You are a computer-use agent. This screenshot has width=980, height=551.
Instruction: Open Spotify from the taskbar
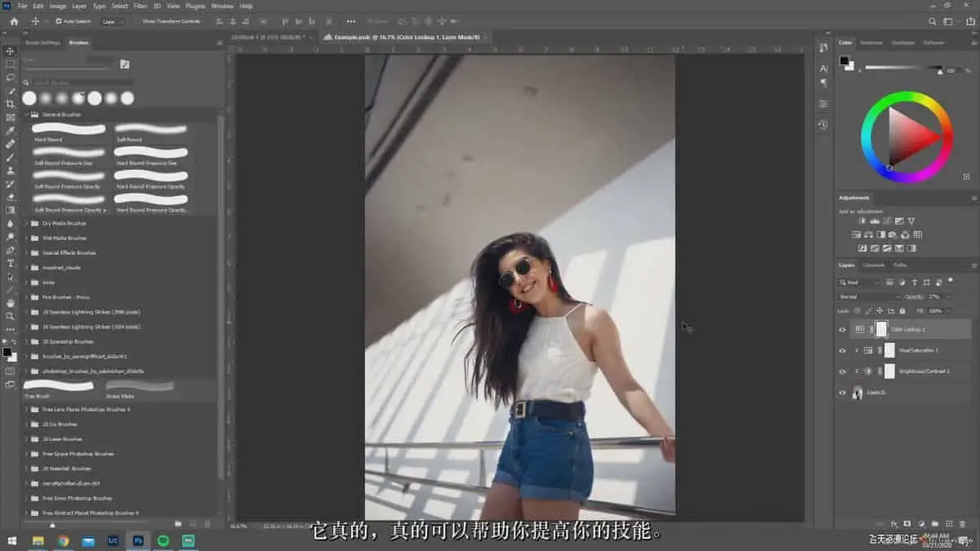163,540
